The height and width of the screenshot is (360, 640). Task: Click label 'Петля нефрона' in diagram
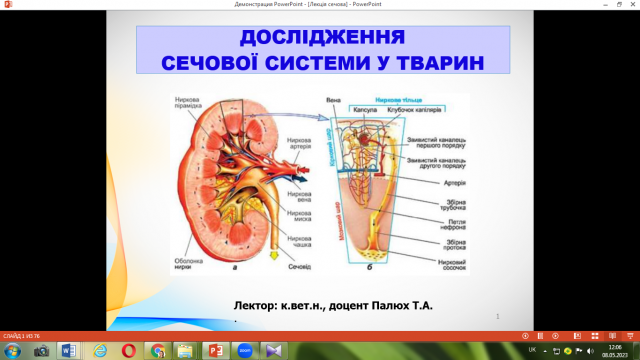[453, 225]
